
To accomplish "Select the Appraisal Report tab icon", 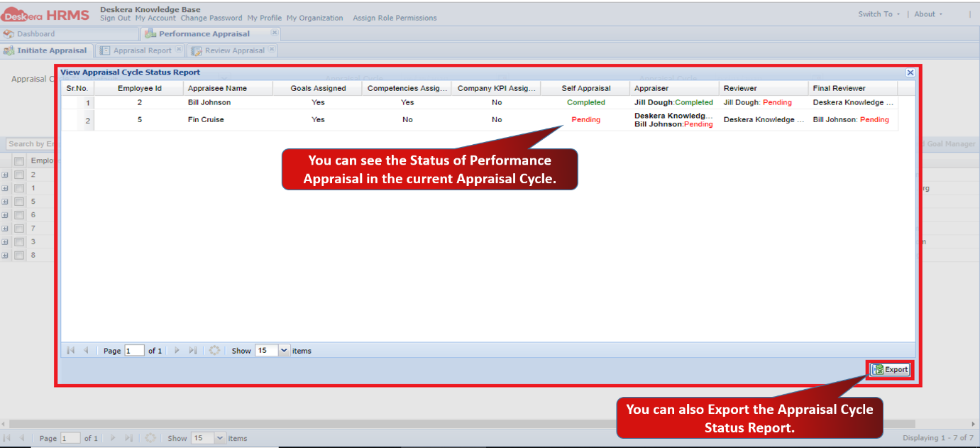I will (x=104, y=50).
